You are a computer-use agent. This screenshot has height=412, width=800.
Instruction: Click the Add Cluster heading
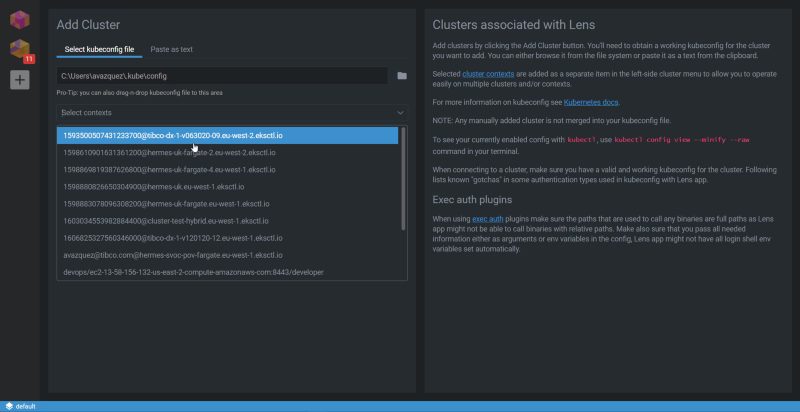click(88, 24)
